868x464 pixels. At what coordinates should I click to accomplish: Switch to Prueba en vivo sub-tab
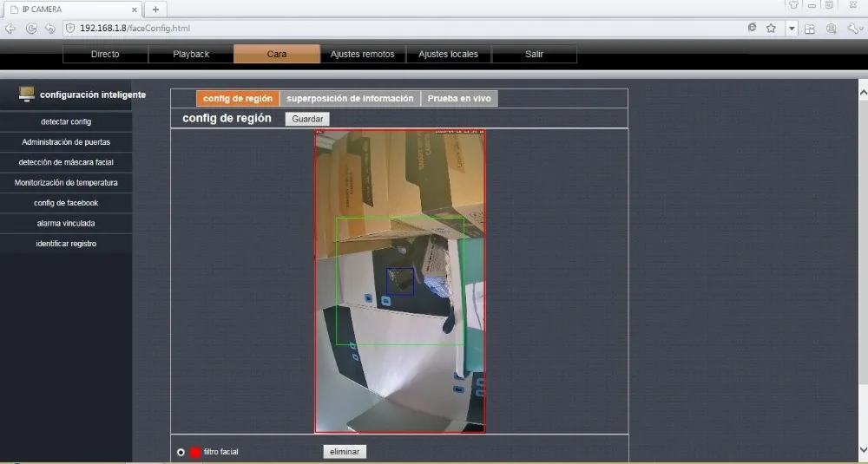coord(459,99)
